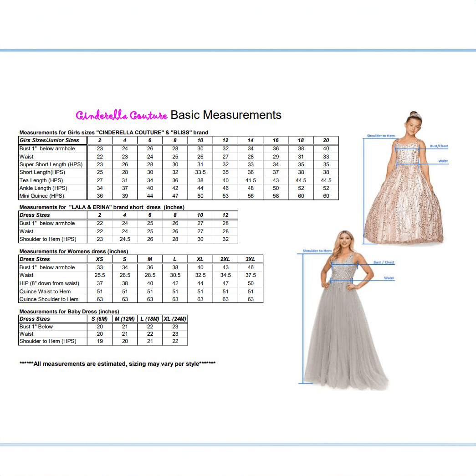Screen dimensions: 476x476
Task: Click the 'Super Short Length (HPS)' row label
Action: (x=51, y=164)
